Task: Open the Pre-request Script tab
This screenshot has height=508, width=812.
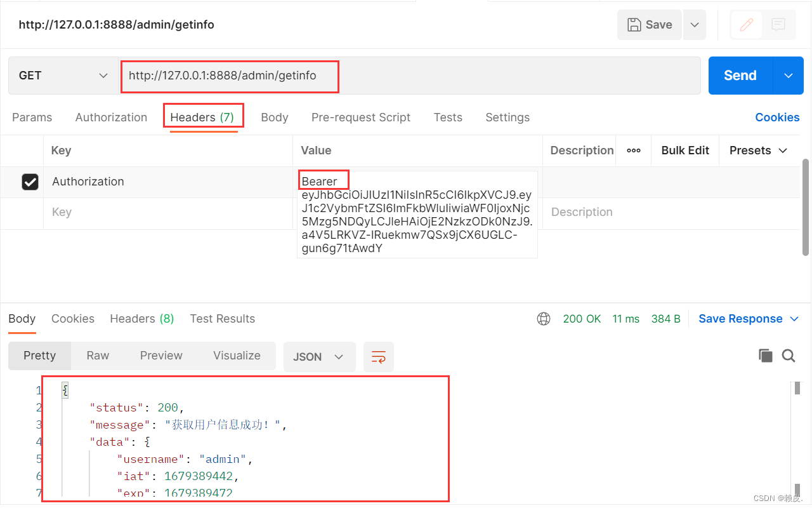Action: [361, 117]
